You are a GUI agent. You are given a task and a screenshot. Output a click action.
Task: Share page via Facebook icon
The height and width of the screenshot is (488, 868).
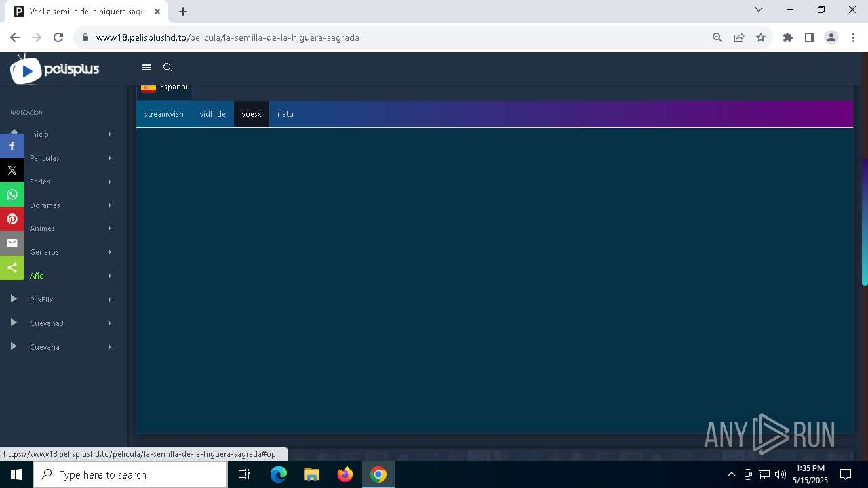[x=12, y=146]
